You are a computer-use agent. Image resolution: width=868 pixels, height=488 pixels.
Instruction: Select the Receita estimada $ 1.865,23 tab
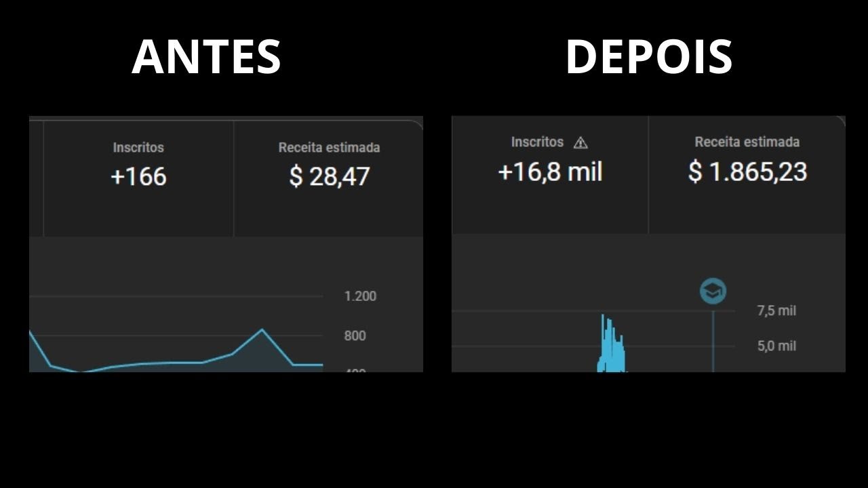pos(747,174)
